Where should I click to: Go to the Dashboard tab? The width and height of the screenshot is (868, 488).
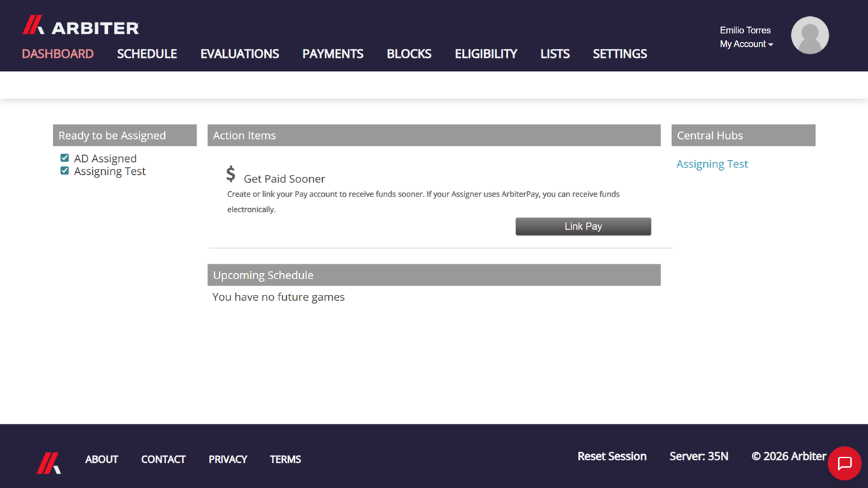click(x=58, y=54)
